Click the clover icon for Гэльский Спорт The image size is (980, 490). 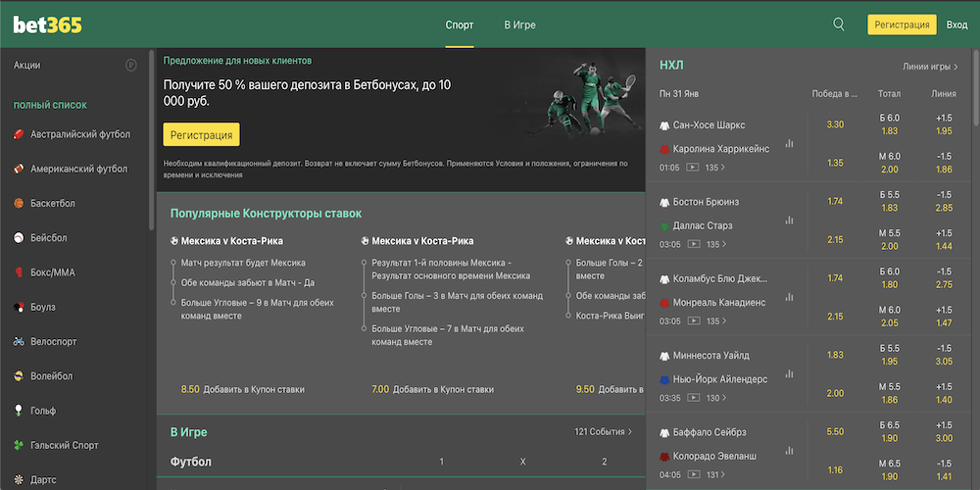(19, 446)
